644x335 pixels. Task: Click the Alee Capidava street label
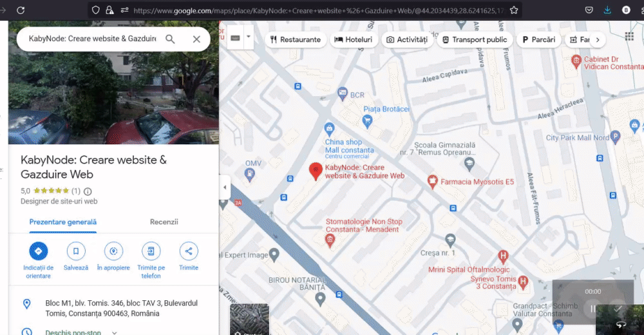[445, 75]
